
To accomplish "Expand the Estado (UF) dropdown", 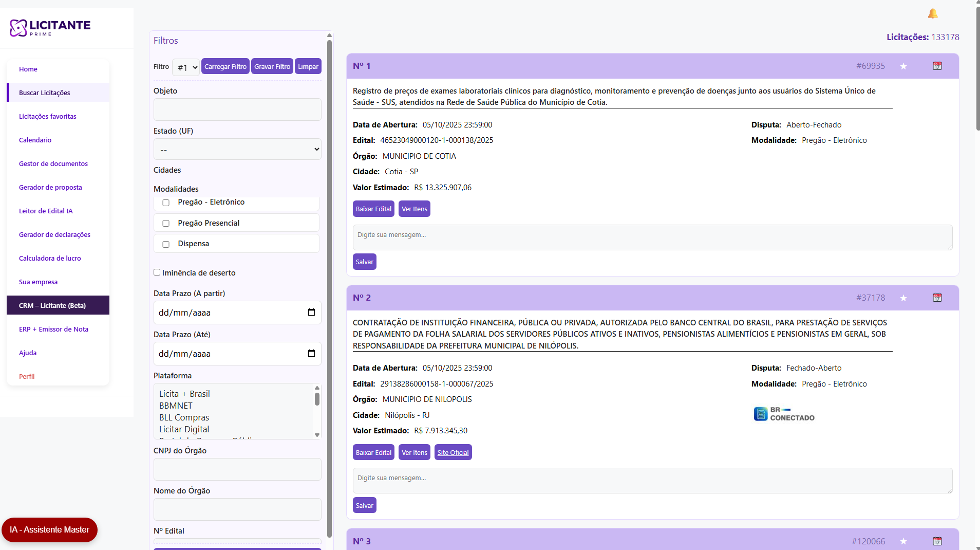I will pyautogui.click(x=237, y=150).
